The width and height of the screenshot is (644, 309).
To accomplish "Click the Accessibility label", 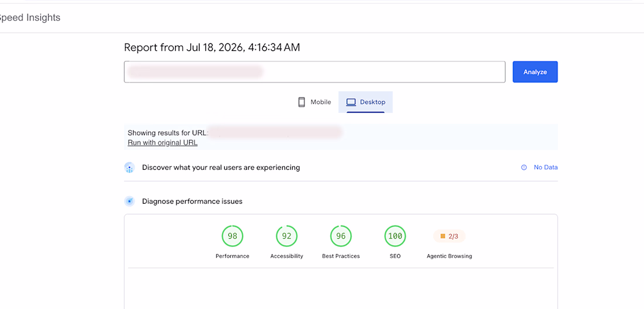I will (x=287, y=256).
